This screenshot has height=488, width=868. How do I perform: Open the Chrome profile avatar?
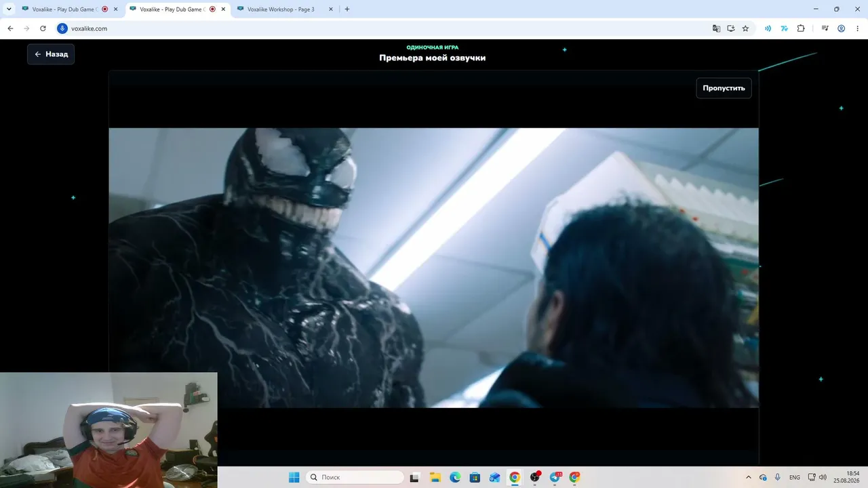[841, 28]
